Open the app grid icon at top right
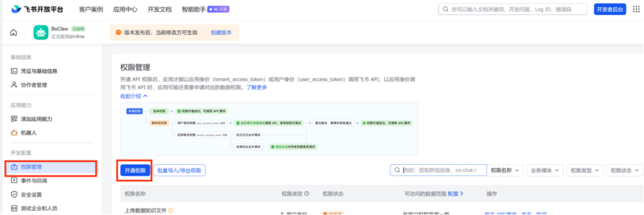This screenshot has width=644, height=215. (636, 9)
